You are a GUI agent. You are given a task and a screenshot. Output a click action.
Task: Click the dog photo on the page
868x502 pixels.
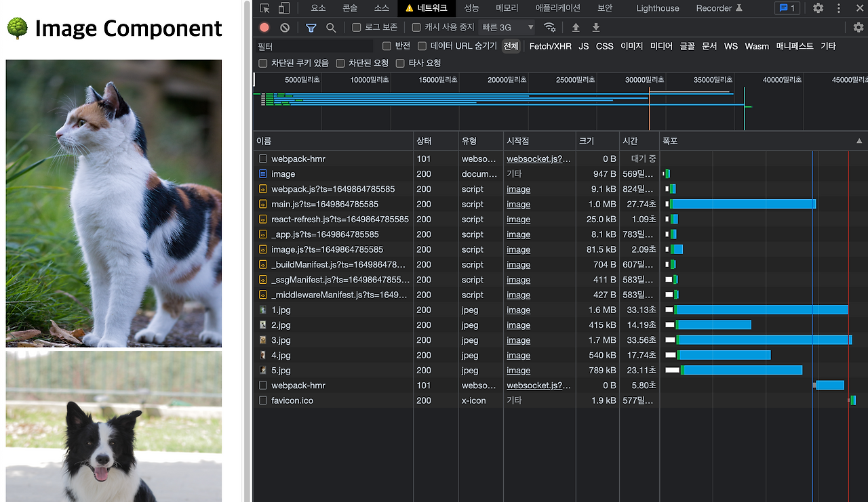point(114,426)
